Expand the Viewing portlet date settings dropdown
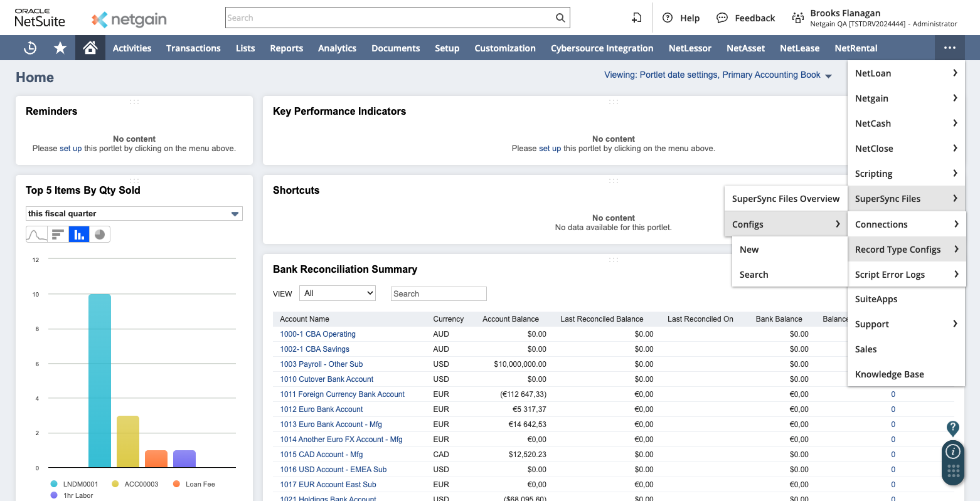 tap(718, 75)
